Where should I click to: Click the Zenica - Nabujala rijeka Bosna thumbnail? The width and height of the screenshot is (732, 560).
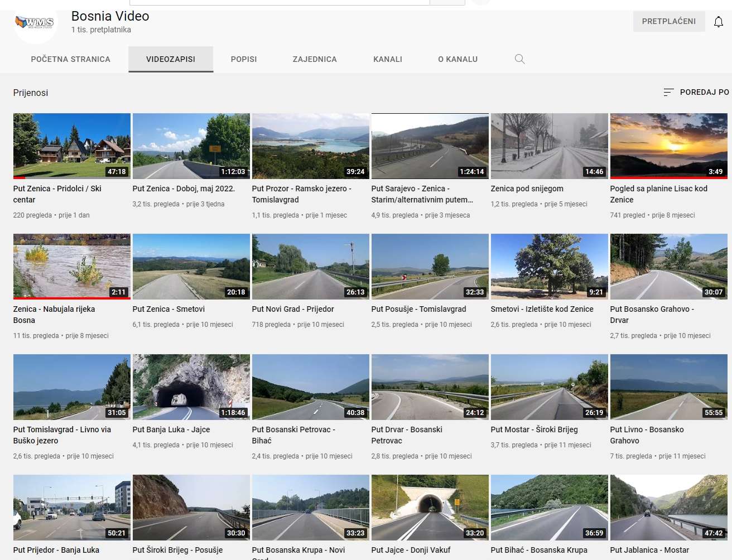(72, 267)
